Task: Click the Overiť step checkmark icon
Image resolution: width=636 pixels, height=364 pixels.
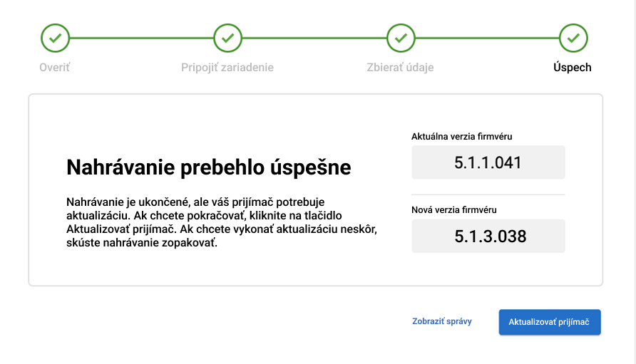Action: click(55, 38)
